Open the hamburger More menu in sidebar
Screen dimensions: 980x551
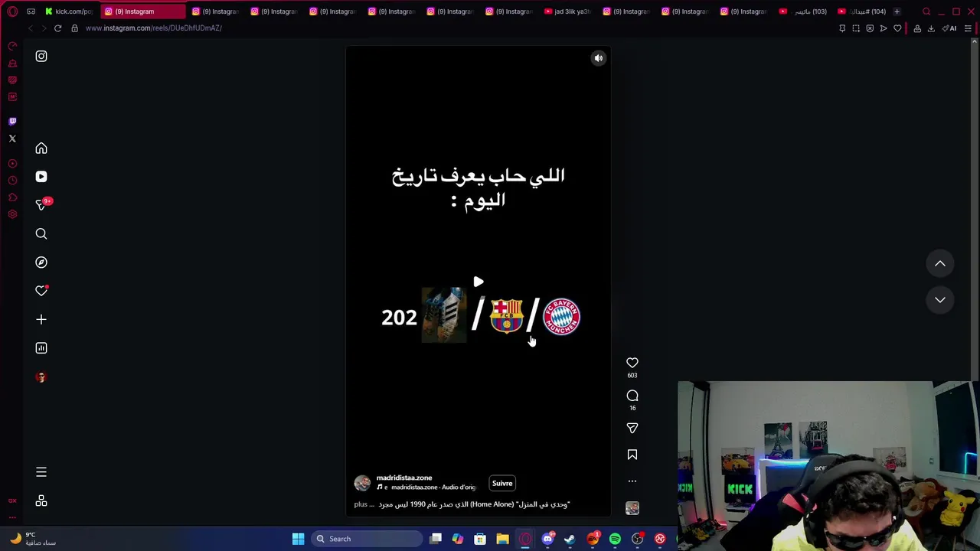41,472
